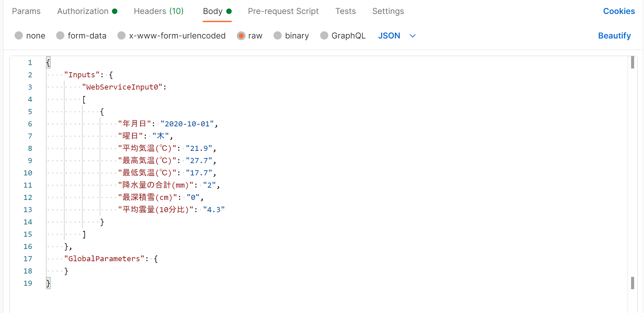Open the Settings tab

coord(388,11)
